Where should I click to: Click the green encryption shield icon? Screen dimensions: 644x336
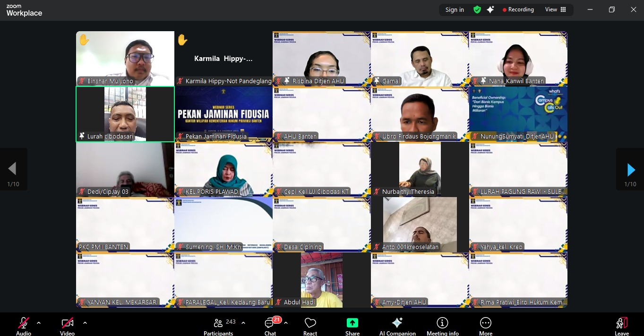click(477, 9)
